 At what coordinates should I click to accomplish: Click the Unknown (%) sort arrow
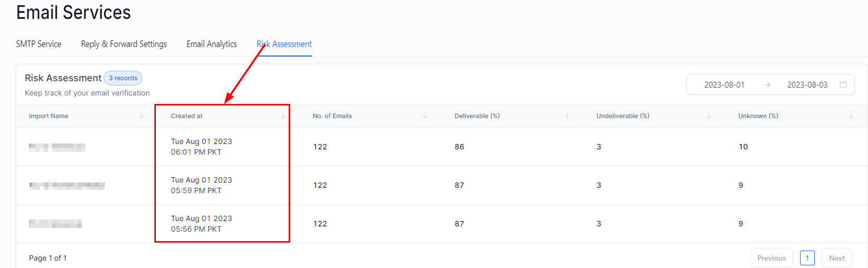tap(851, 116)
